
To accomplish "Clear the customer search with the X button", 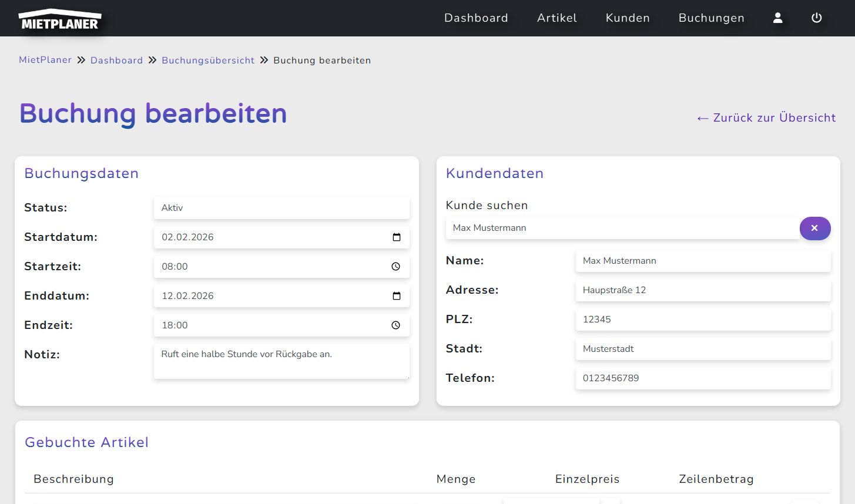I will [815, 229].
